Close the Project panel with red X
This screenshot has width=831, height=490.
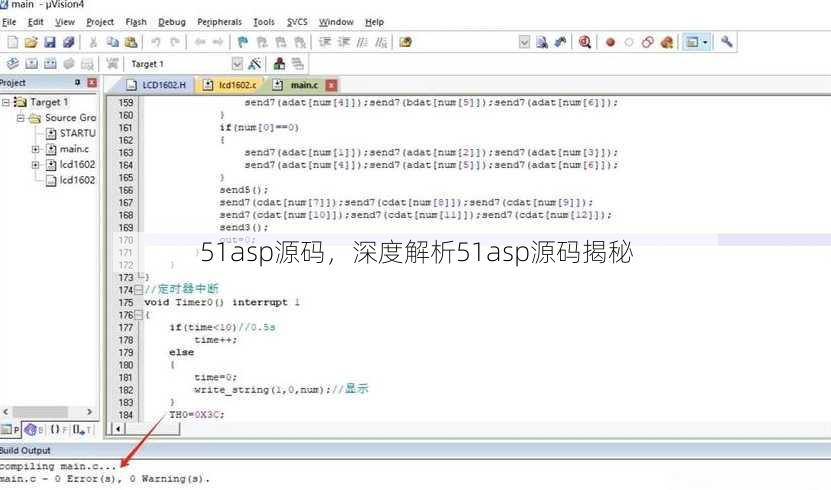(x=92, y=83)
